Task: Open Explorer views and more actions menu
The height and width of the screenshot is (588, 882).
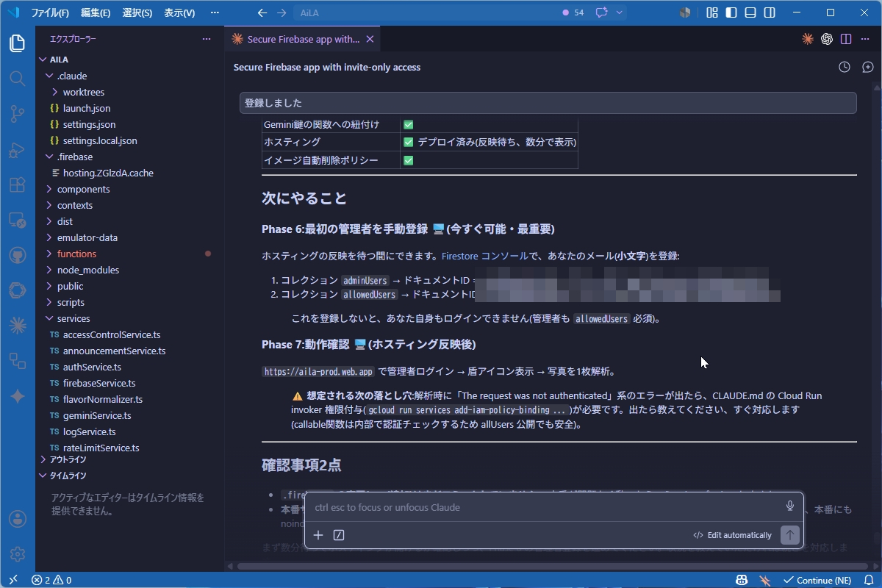Action: click(x=207, y=39)
